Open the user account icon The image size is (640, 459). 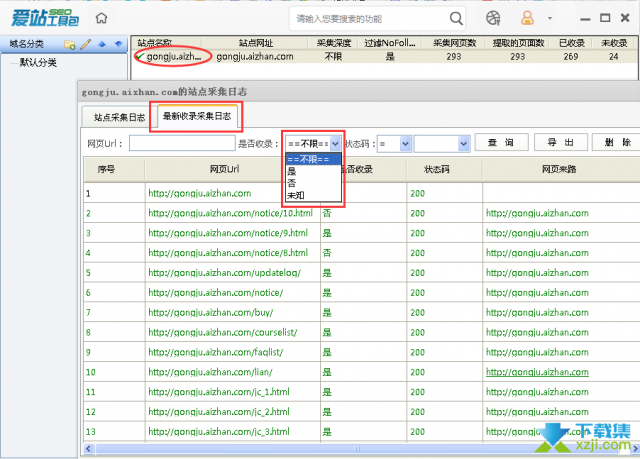pyautogui.click(x=527, y=18)
